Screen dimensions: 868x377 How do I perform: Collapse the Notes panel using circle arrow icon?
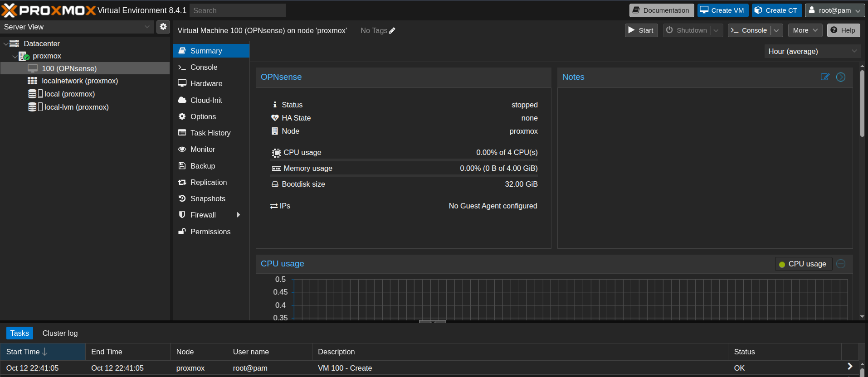pyautogui.click(x=840, y=77)
